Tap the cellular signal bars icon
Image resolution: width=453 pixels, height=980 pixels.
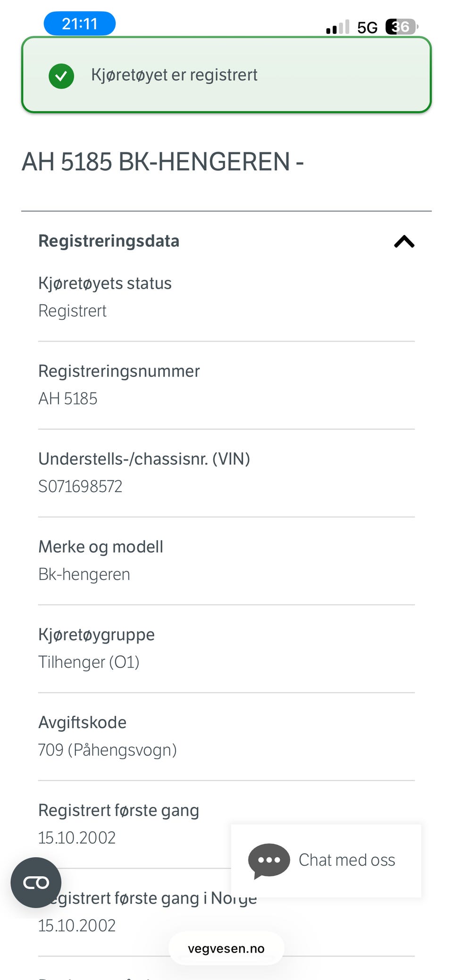338,27
